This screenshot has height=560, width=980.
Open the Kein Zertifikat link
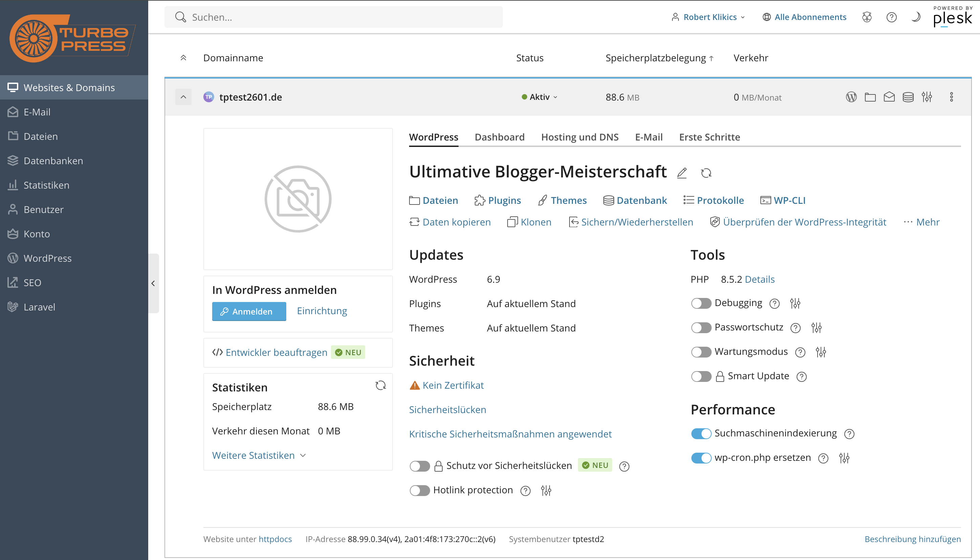(453, 385)
